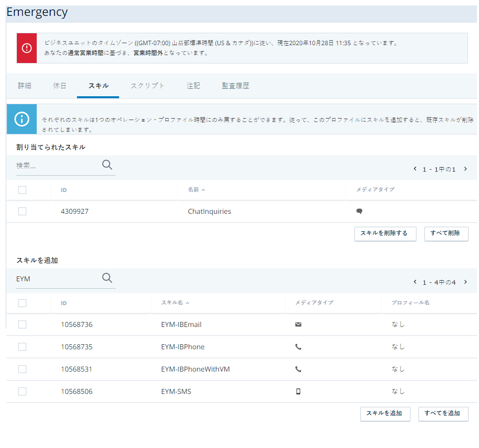The height and width of the screenshot is (448, 479).
Task: Click EYM-SMS skill name
Action: (x=176, y=391)
